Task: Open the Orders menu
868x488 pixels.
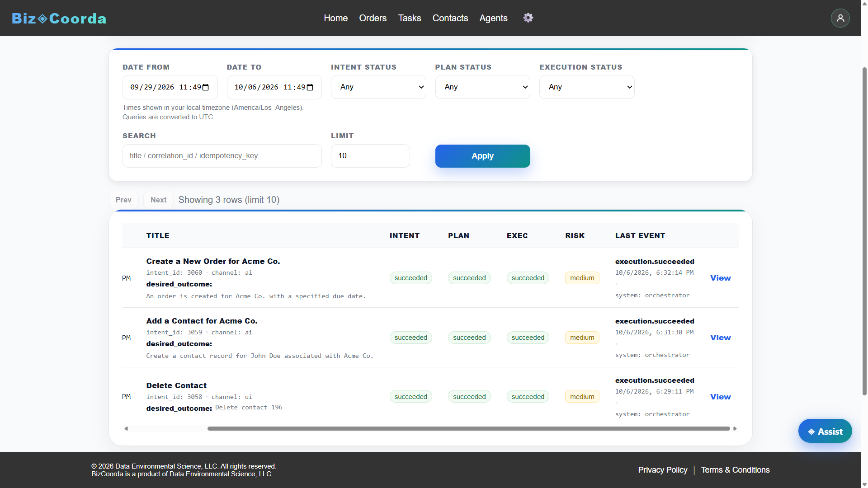Action: (x=373, y=18)
